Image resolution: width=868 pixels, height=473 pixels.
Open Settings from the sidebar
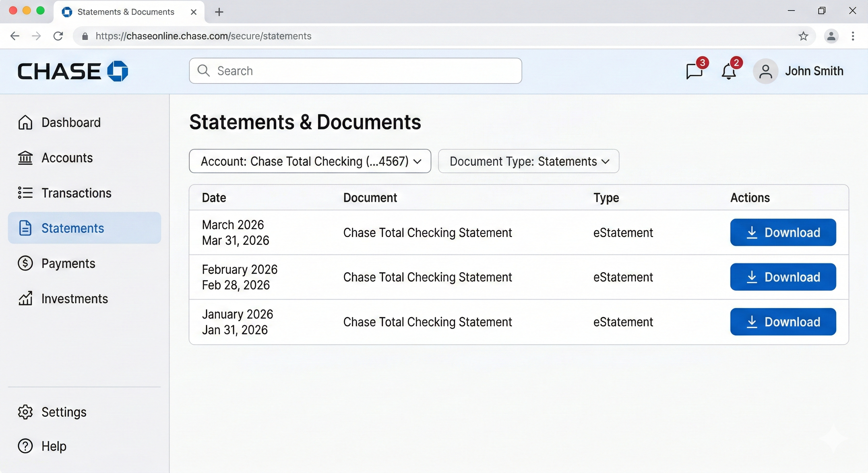tap(64, 412)
